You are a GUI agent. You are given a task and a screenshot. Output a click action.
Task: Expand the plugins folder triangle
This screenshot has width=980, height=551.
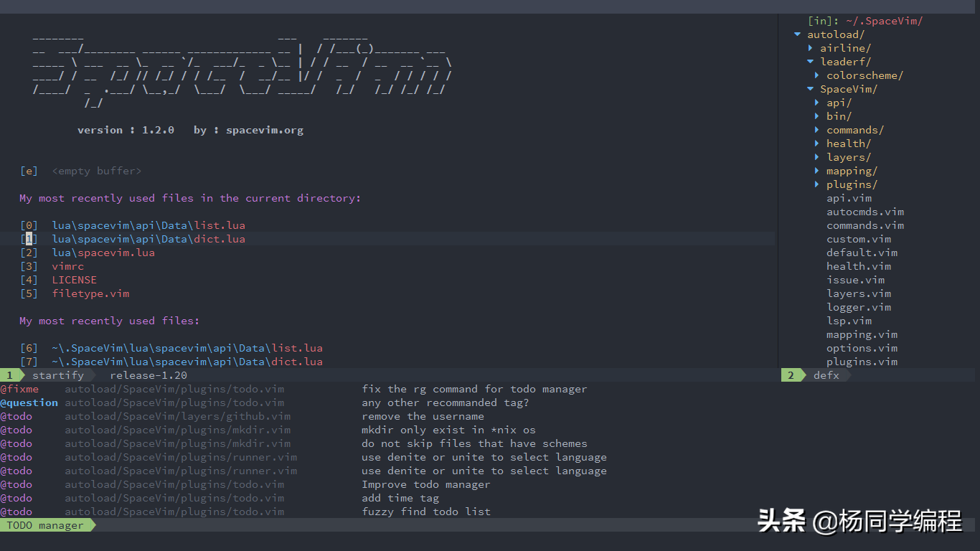point(817,184)
